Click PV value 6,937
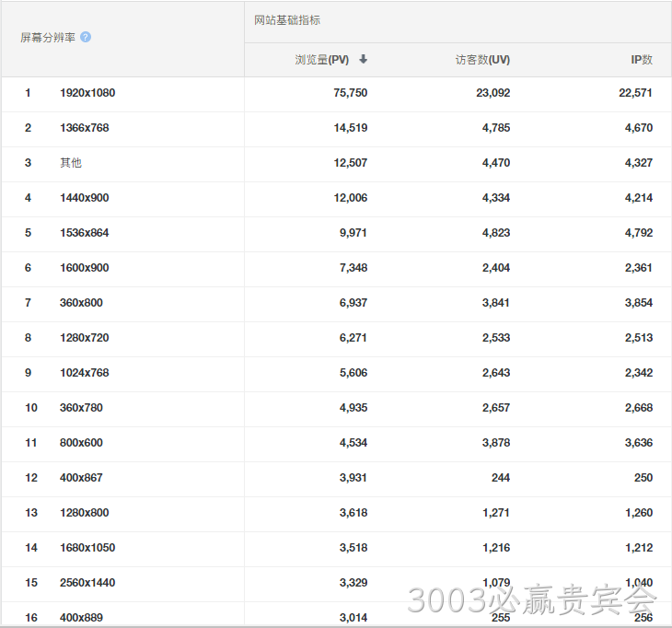Viewport: 672px width, 628px height. pyautogui.click(x=353, y=303)
